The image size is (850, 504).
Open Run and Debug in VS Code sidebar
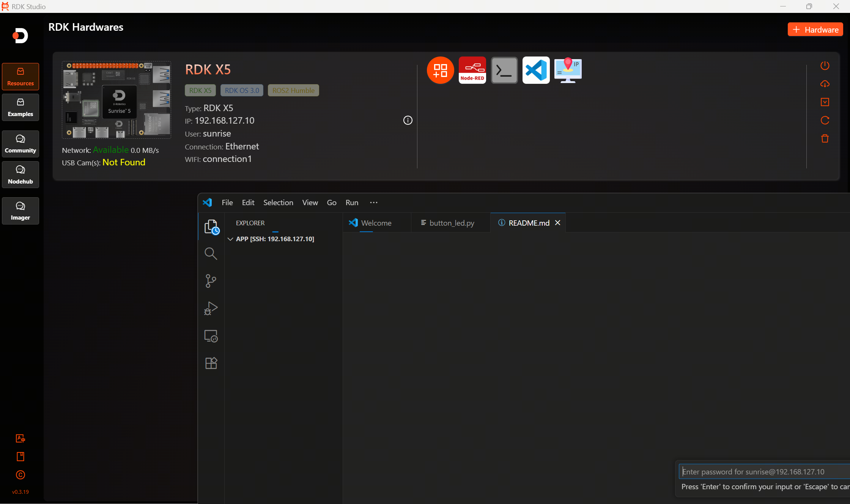(211, 308)
